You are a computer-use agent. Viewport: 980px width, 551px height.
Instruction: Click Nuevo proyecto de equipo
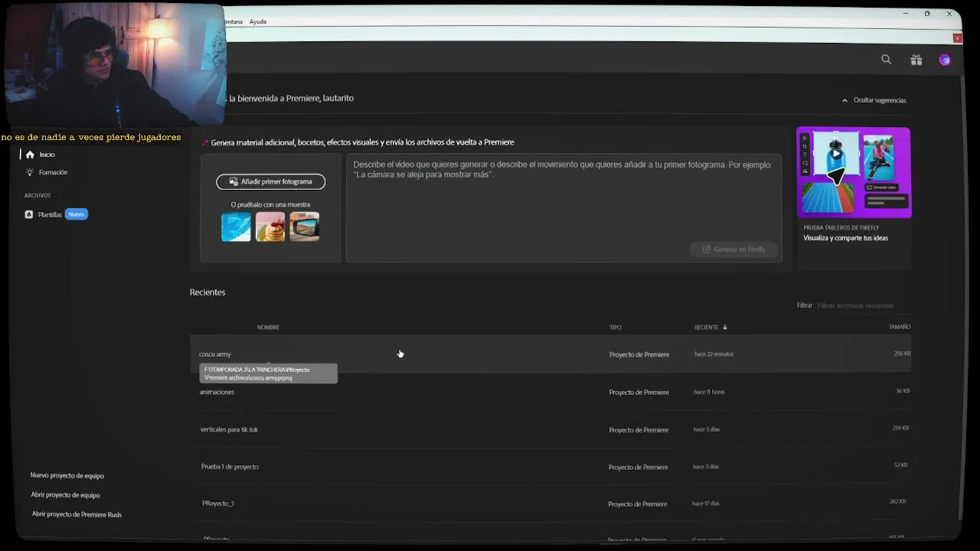coord(67,475)
